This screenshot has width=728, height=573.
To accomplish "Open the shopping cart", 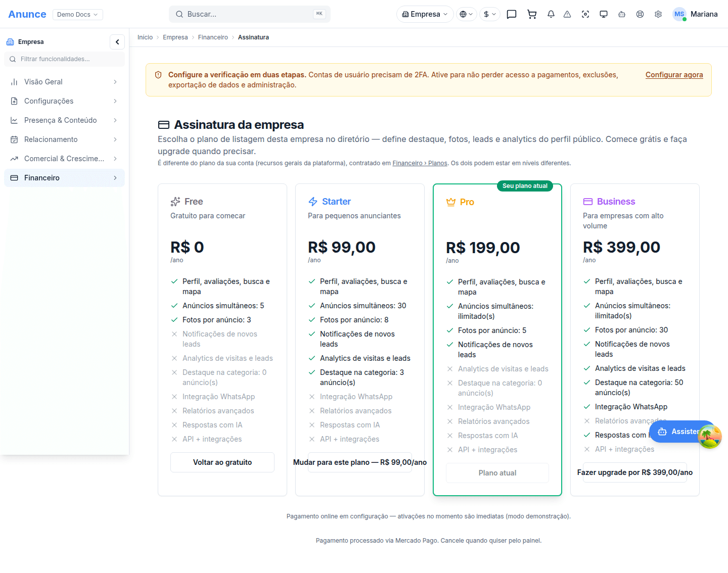I will coord(532,14).
